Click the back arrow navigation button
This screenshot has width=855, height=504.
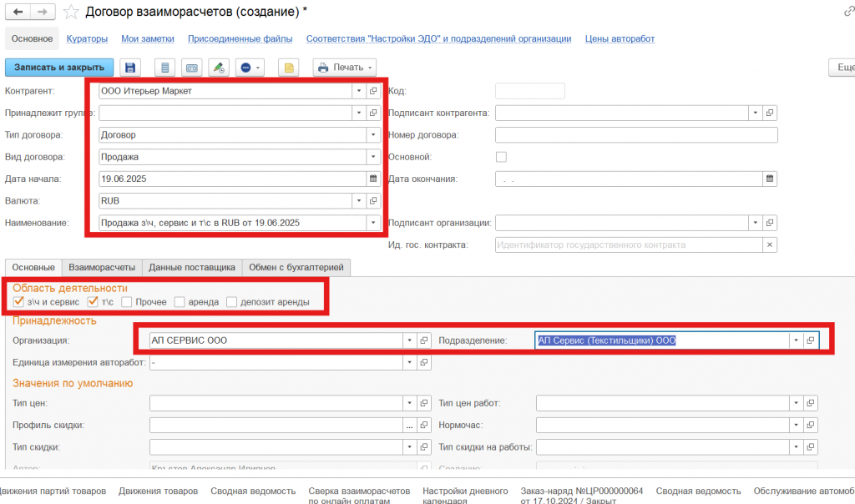click(x=18, y=13)
